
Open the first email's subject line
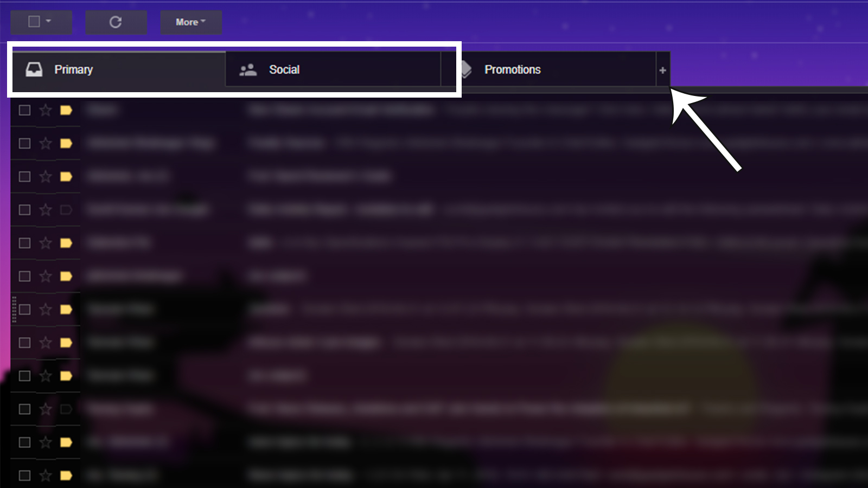[x=341, y=110]
